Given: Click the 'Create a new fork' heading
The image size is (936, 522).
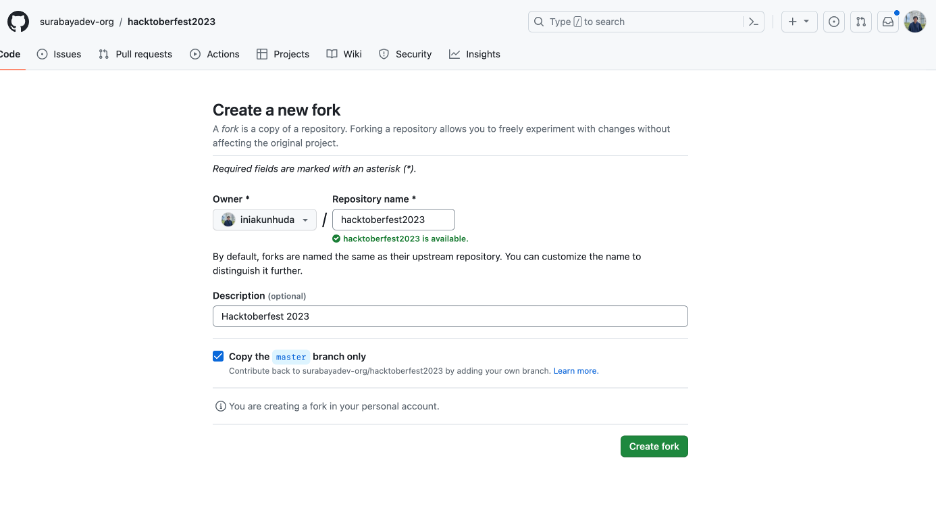Looking at the screenshot, I should (x=276, y=110).
